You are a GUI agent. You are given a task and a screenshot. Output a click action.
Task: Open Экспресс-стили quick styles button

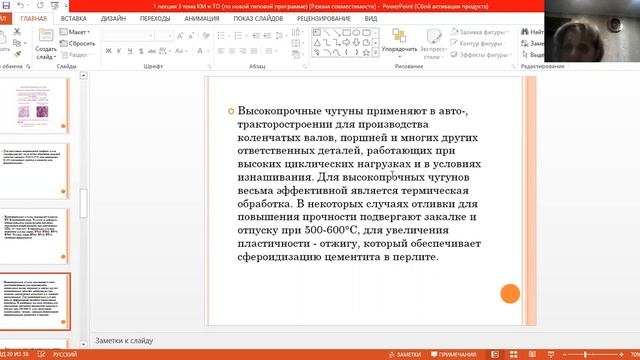(433, 44)
